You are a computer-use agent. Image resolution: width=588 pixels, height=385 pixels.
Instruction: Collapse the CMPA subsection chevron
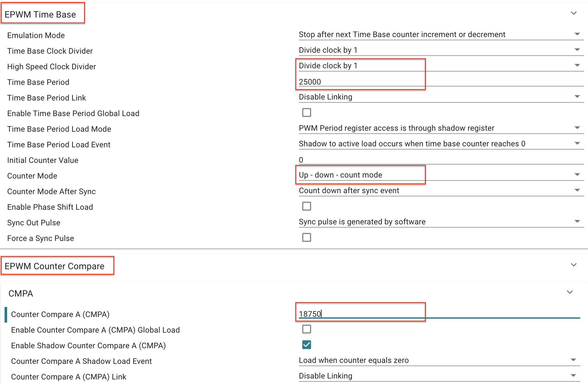point(569,292)
